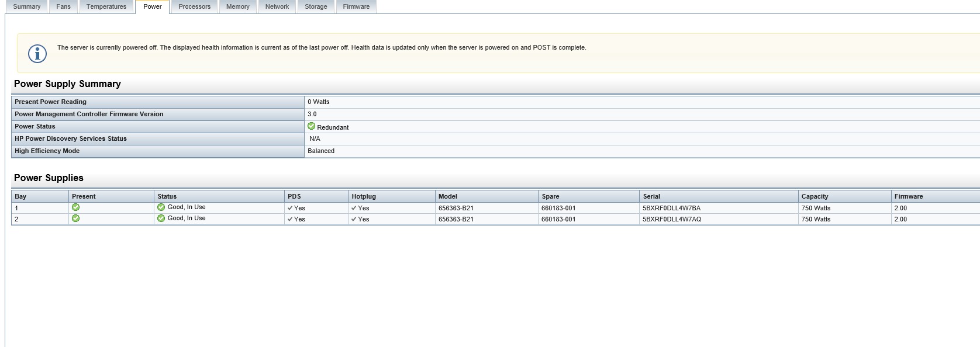This screenshot has width=980, height=347.
Task: Click serial number 5BXRF0DLL4W7BA cell
Action: pyautogui.click(x=671, y=208)
